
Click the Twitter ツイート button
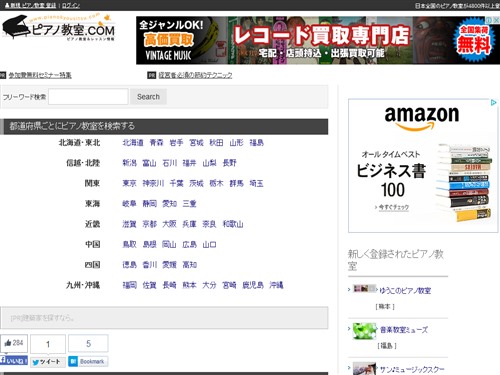click(48, 362)
